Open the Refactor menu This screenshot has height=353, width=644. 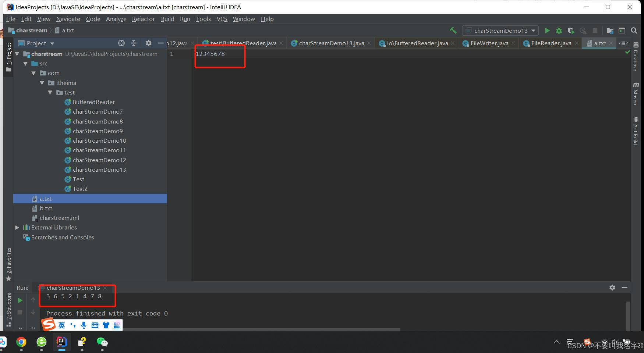pos(144,19)
